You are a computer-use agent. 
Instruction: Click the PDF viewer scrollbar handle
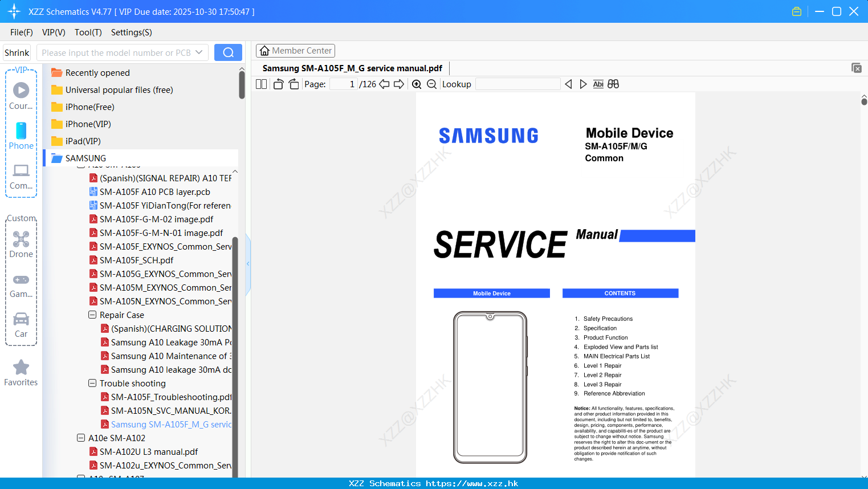point(864,101)
